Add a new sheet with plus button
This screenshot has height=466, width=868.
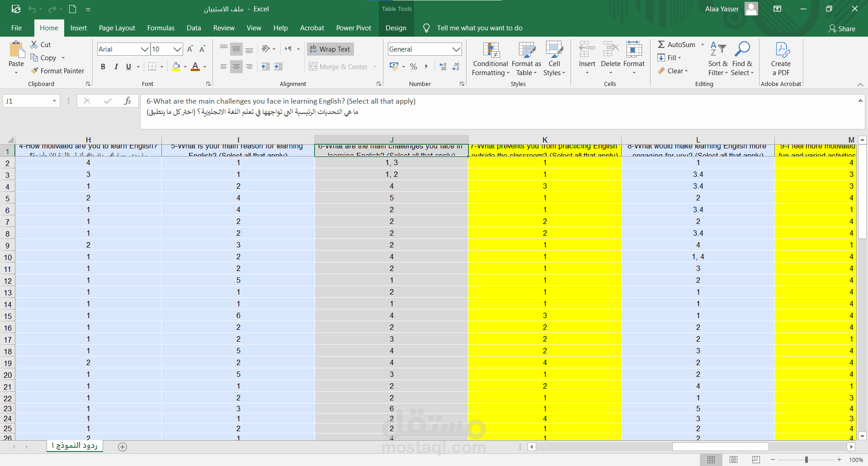(123, 447)
